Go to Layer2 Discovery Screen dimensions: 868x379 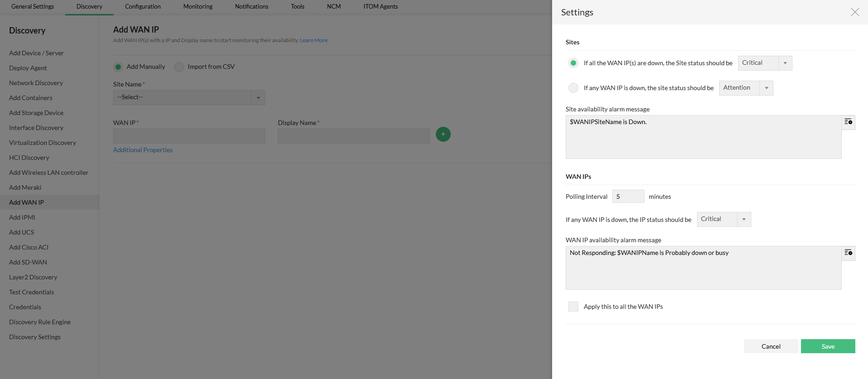tap(33, 277)
